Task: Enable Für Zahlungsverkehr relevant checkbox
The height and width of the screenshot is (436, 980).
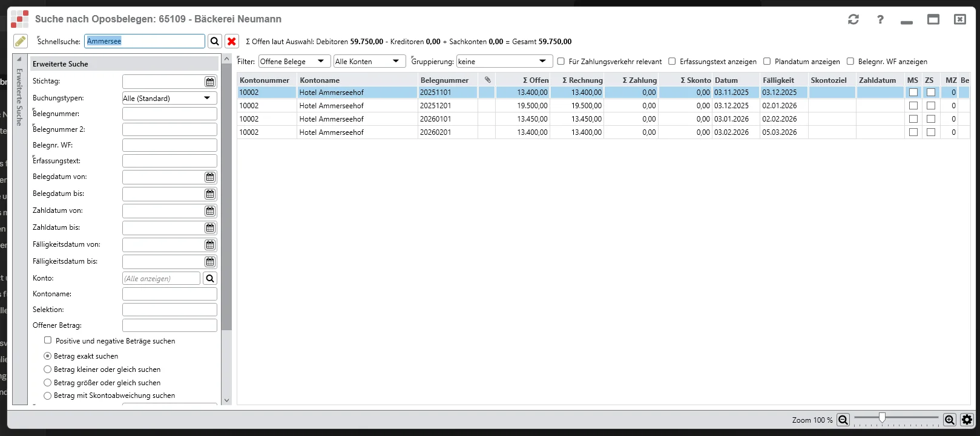Action: click(561, 61)
